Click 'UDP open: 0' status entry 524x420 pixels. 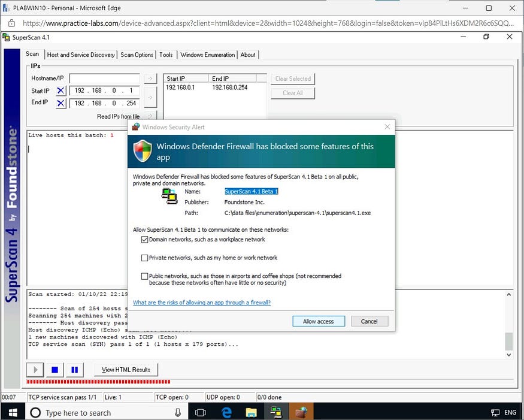pos(230,397)
